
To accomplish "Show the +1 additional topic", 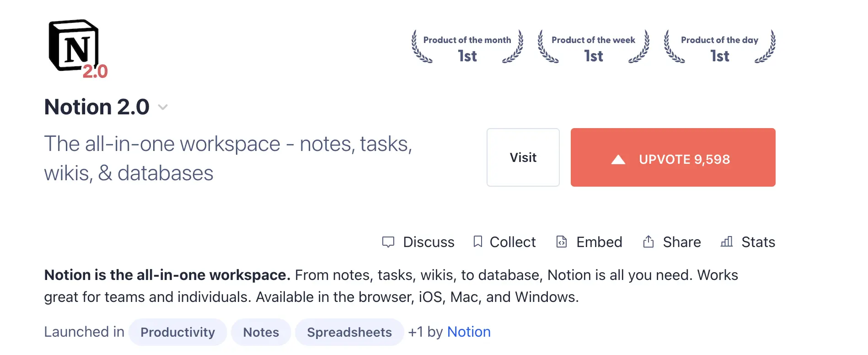I will tap(415, 332).
